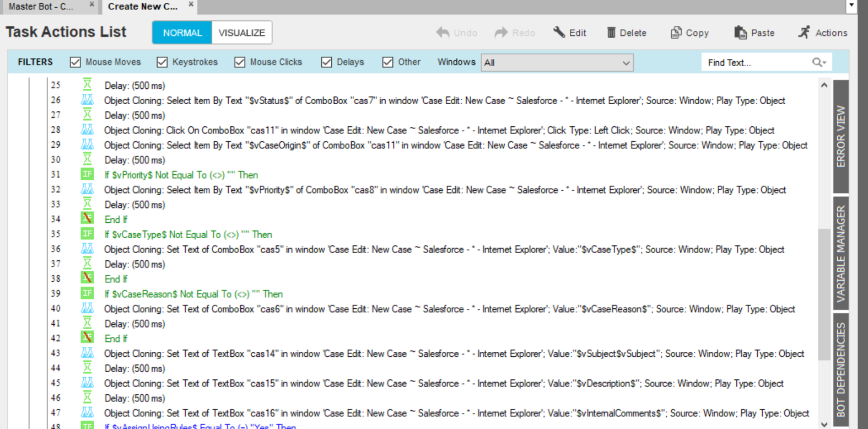
Task: Open the Windows filter dropdown
Action: point(557,62)
